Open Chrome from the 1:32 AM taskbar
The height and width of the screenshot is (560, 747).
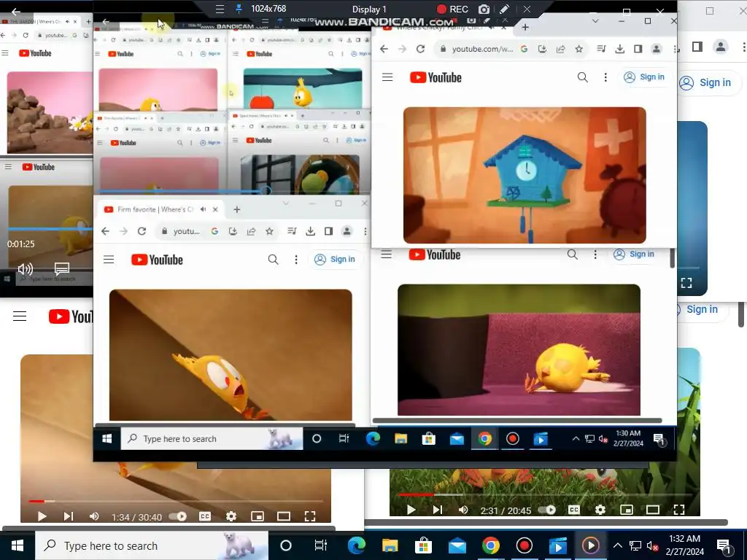tap(491, 545)
